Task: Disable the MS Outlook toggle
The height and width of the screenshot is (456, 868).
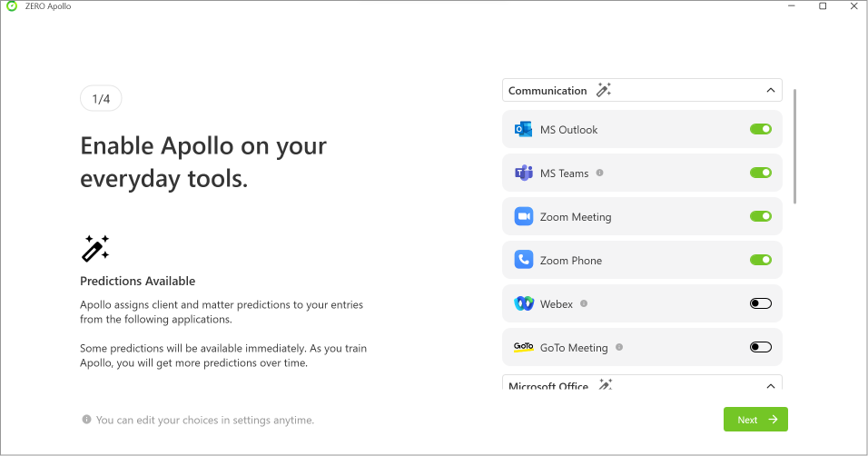Action: click(760, 130)
